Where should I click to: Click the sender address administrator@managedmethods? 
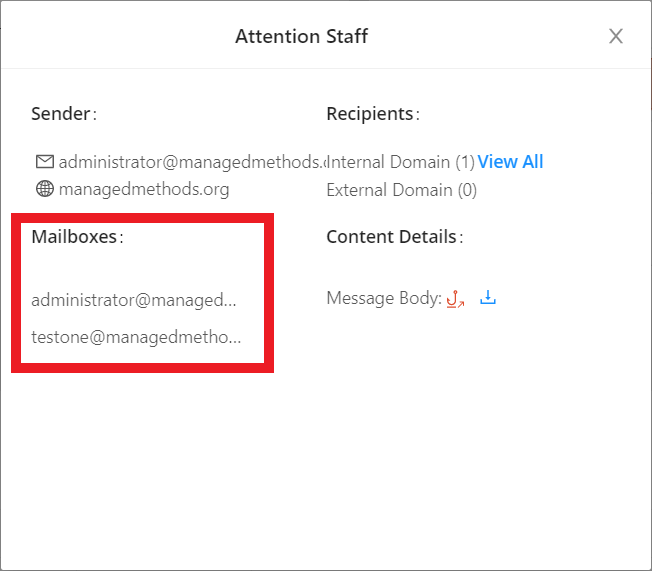(192, 162)
